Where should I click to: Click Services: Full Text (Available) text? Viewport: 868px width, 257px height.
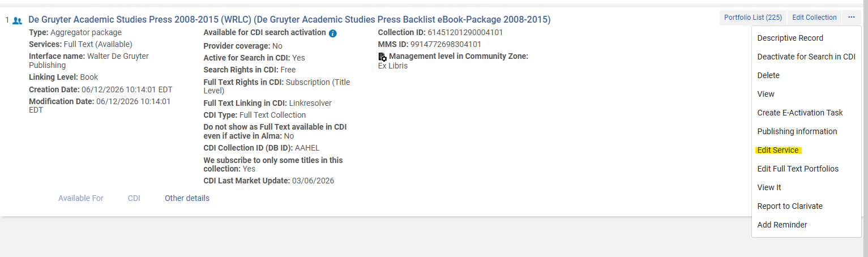[80, 44]
